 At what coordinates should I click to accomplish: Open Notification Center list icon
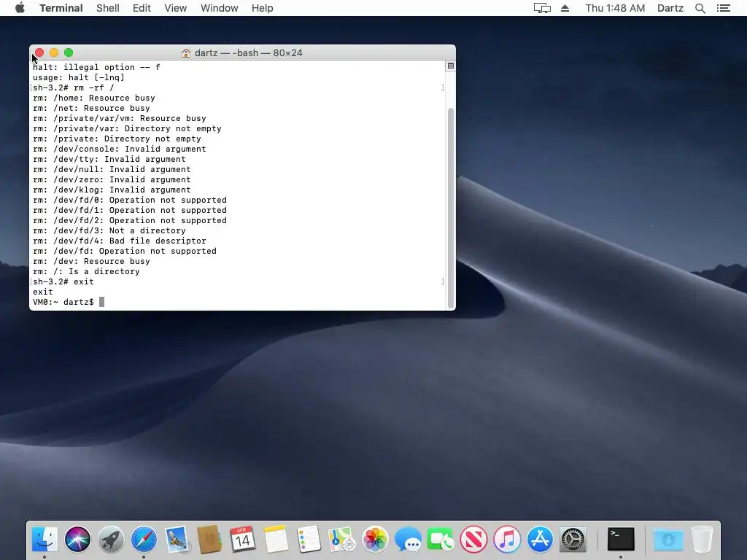pyautogui.click(x=723, y=8)
